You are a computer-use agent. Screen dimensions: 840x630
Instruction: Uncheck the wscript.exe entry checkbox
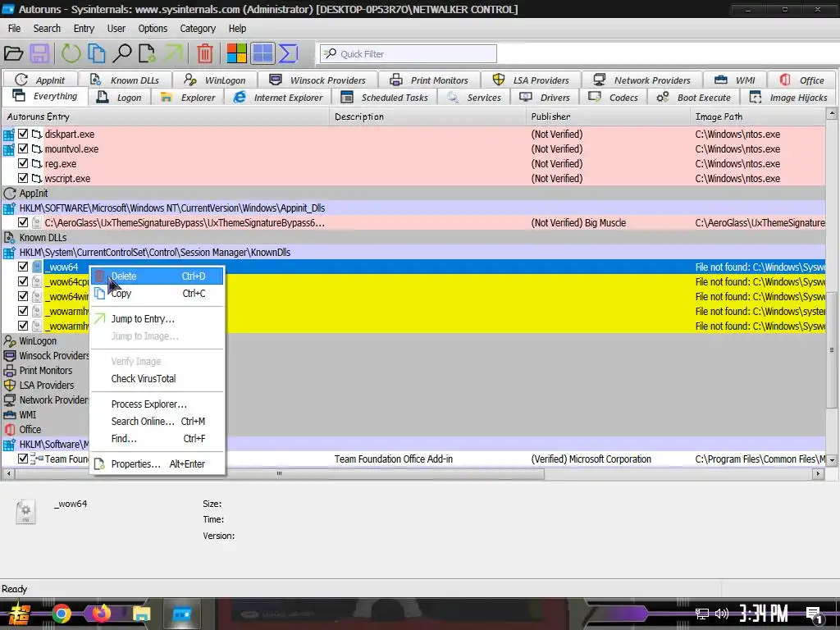tap(23, 178)
